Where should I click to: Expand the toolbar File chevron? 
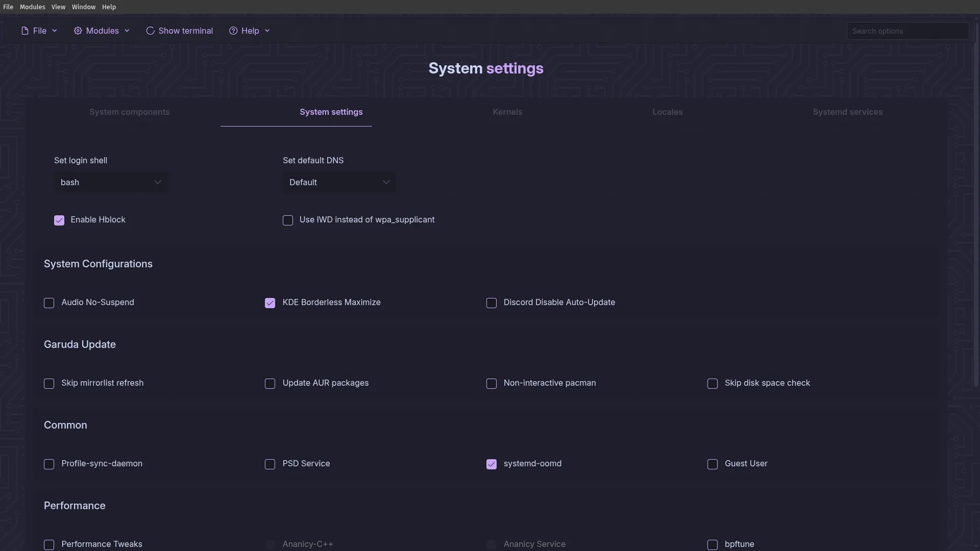tap(55, 31)
